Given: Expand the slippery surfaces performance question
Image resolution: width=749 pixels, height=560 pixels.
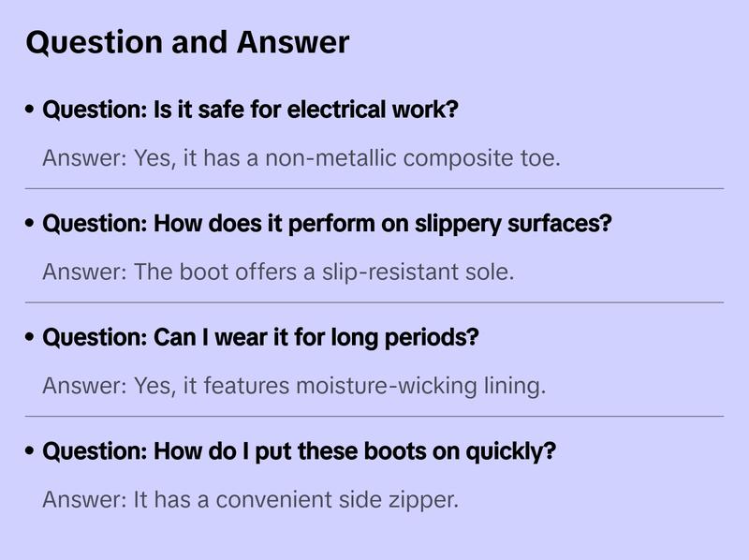Looking at the screenshot, I should coord(327,225).
